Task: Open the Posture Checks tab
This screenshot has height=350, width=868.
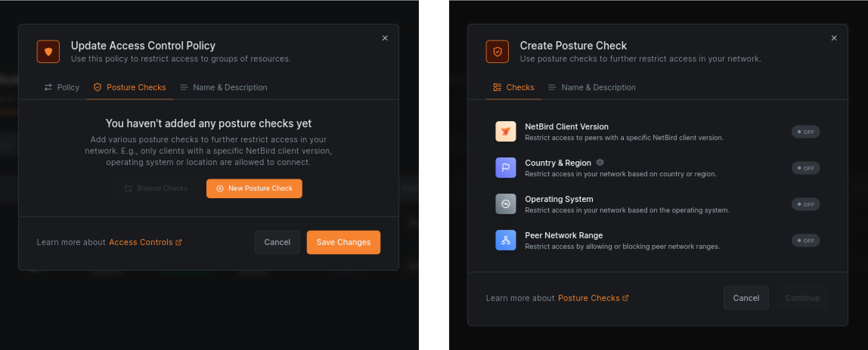Action: coord(130,88)
